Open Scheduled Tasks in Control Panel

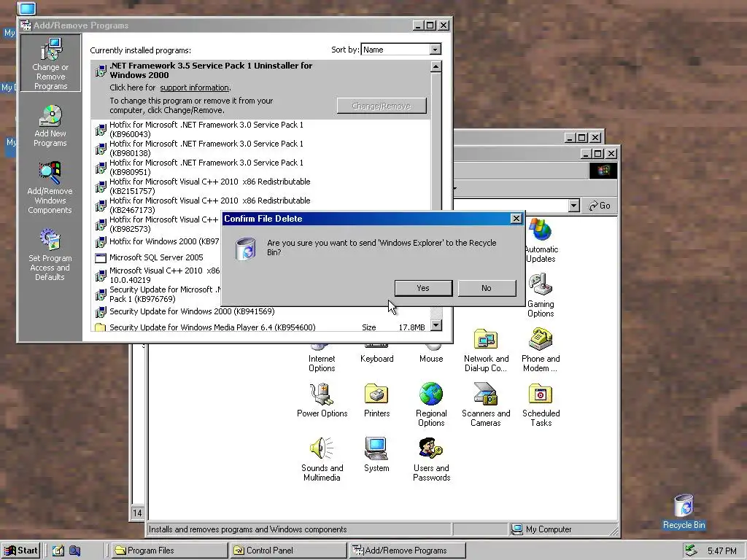pyautogui.click(x=541, y=405)
